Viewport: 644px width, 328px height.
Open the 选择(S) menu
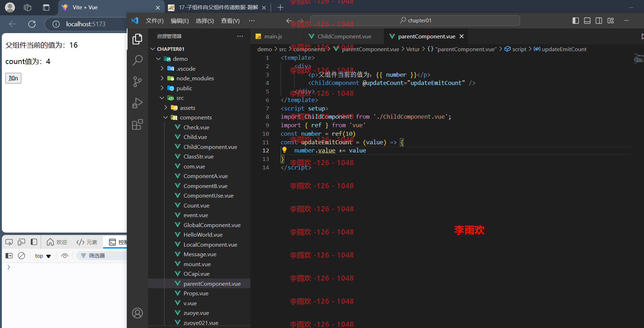205,21
